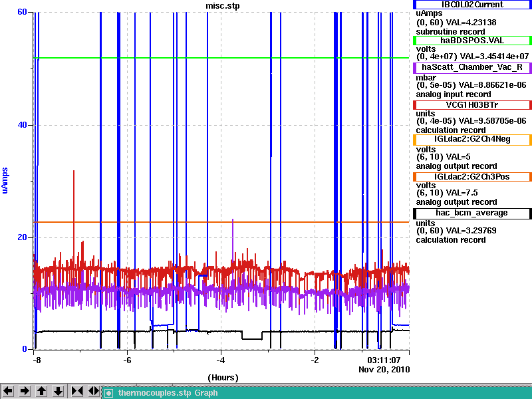Click the -4 hours tick label
Screen dimensions: 532x399
coord(221,360)
